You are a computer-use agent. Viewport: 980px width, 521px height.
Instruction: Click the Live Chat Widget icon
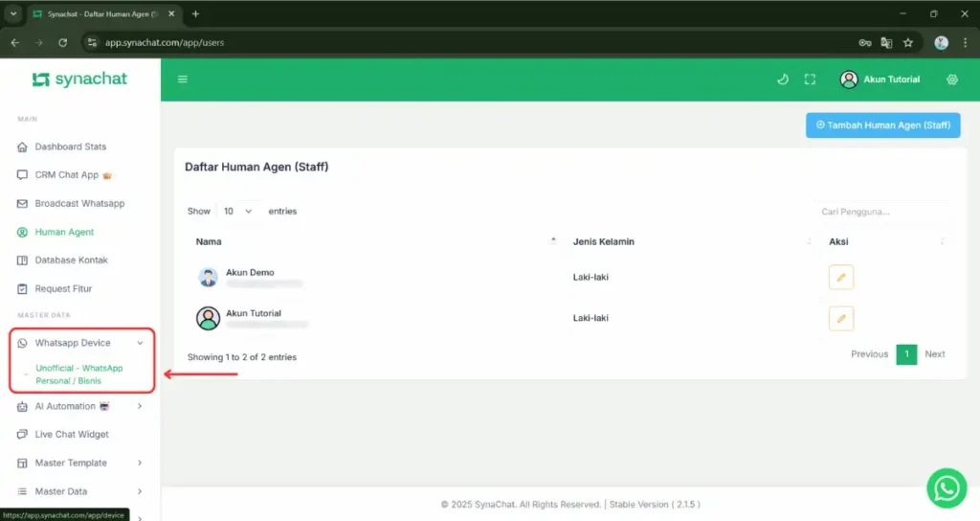click(23, 434)
